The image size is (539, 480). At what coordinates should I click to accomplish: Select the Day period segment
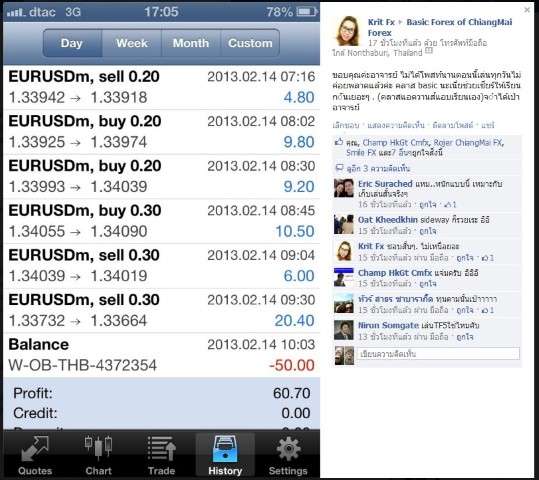(x=72, y=43)
